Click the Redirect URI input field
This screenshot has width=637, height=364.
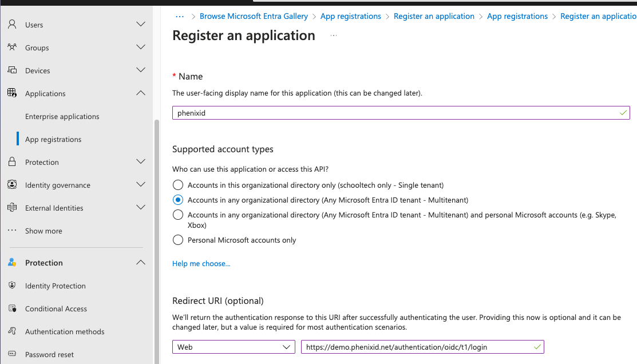click(422, 347)
